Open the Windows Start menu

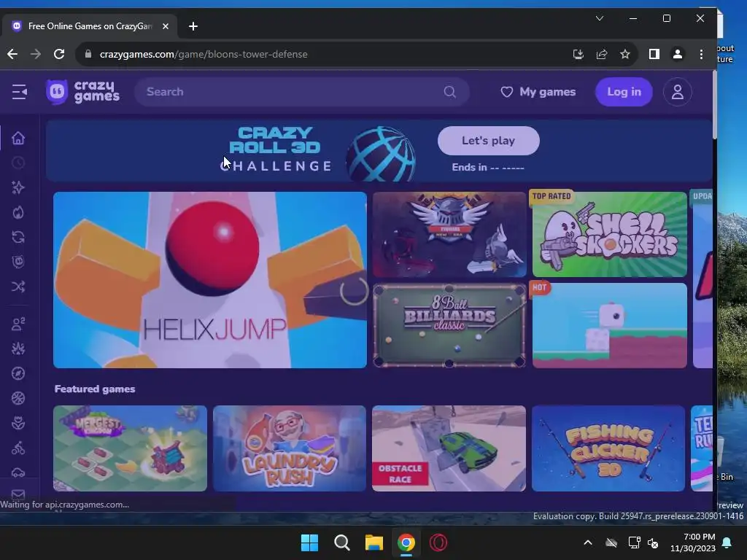[x=309, y=542]
